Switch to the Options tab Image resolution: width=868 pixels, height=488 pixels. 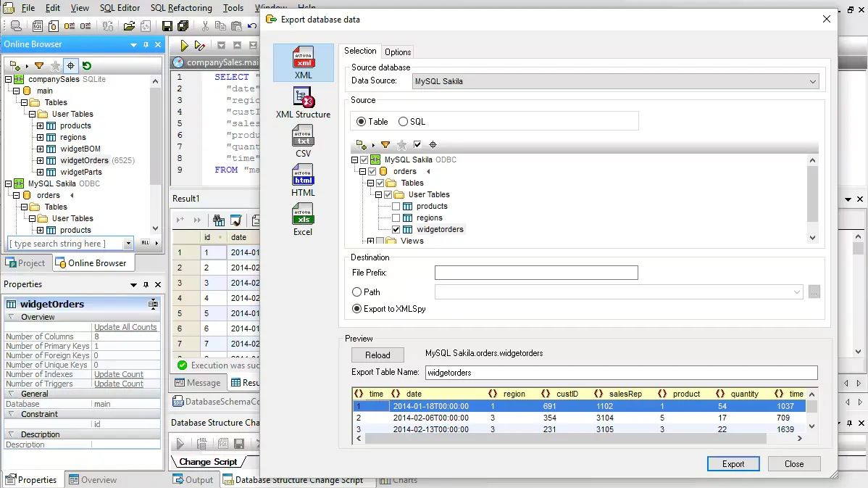tap(398, 52)
